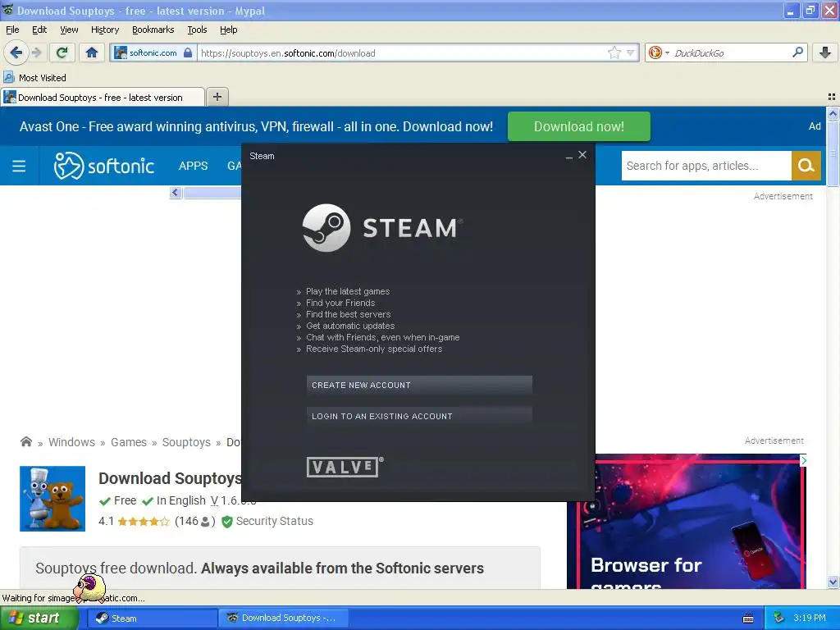Open the Softonic hamburger menu
This screenshot has width=840, height=630.
[19, 166]
